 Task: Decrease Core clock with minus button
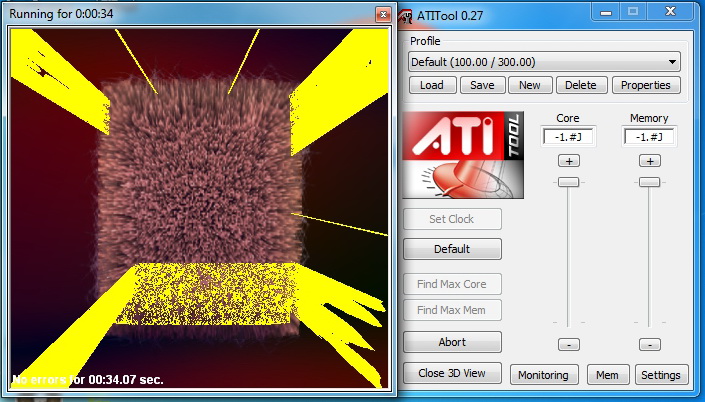(568, 345)
